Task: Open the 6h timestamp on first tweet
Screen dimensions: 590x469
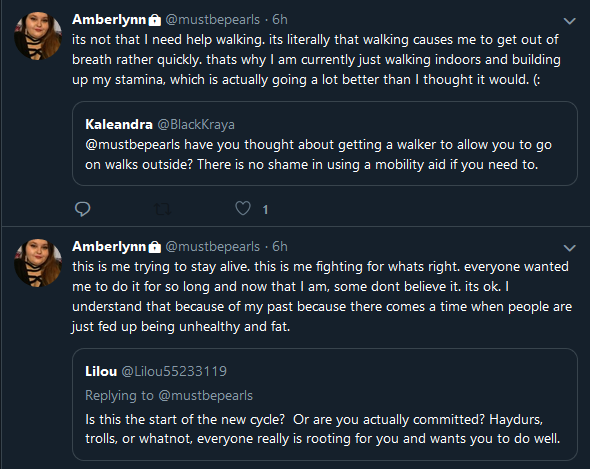Action: point(280,20)
